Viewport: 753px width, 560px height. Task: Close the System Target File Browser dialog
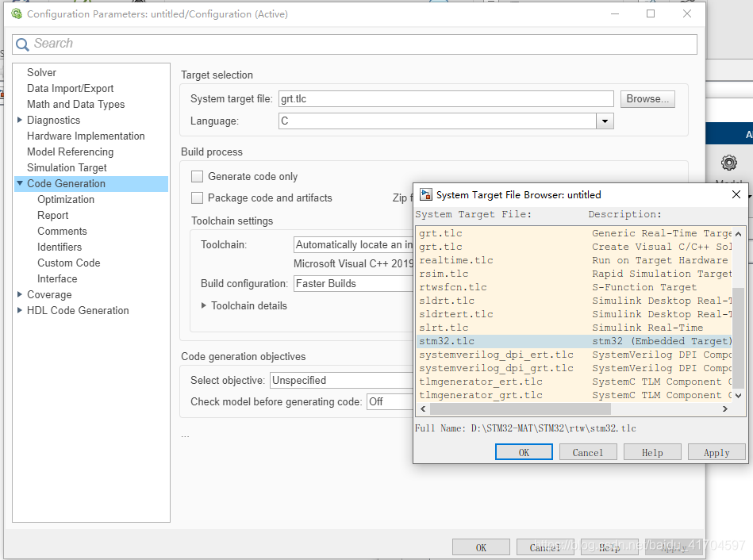736,194
